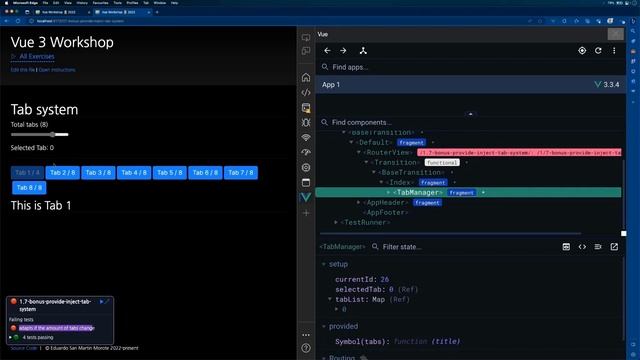
Task: Collapse the RouterView tree node
Action: pos(359,153)
